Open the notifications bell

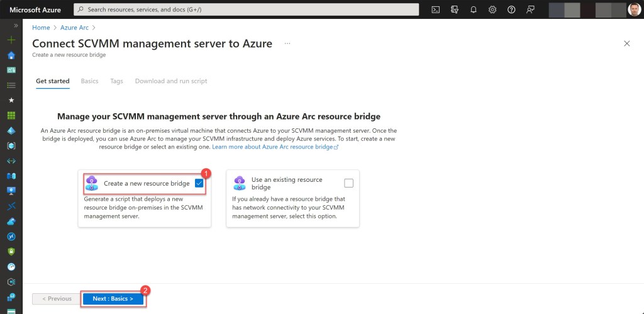pos(474,9)
